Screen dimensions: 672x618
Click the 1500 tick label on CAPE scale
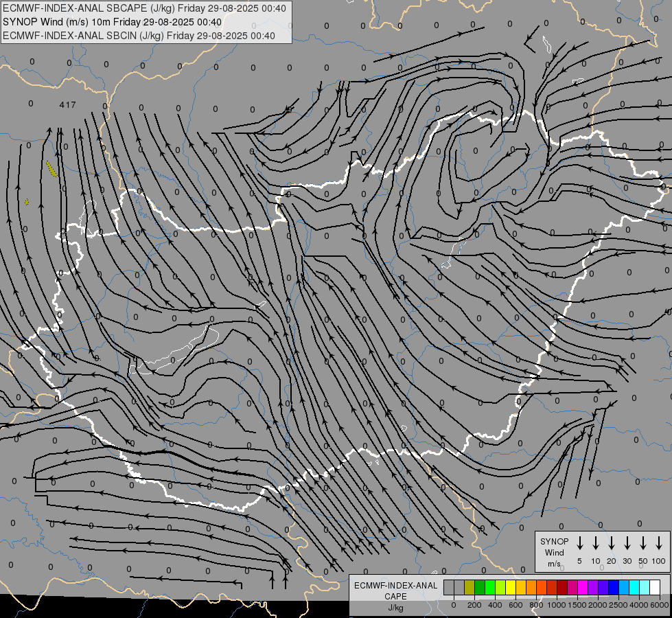click(577, 605)
